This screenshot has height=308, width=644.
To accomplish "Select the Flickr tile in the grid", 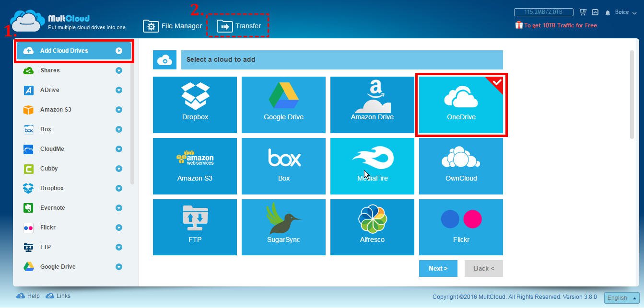I will click(x=461, y=227).
